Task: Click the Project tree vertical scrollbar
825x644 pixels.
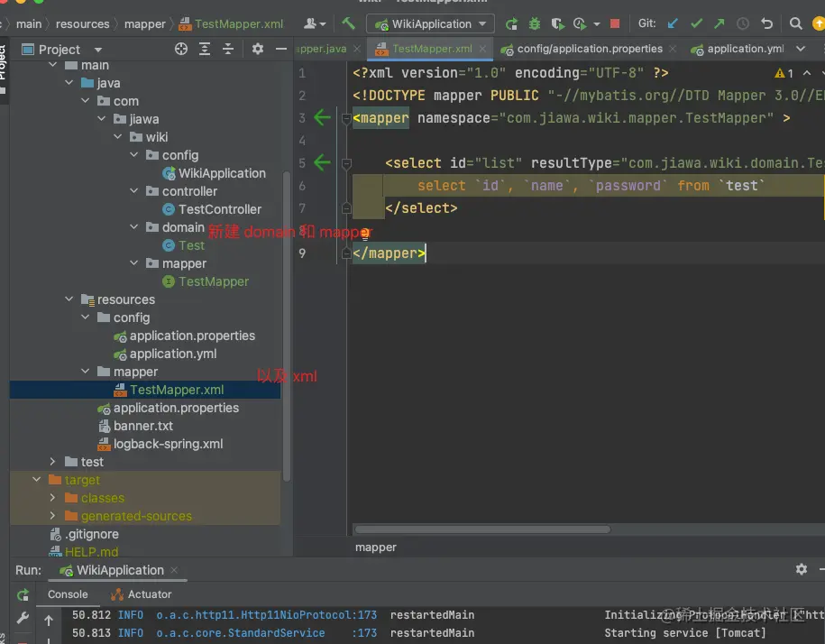Action: (287, 327)
